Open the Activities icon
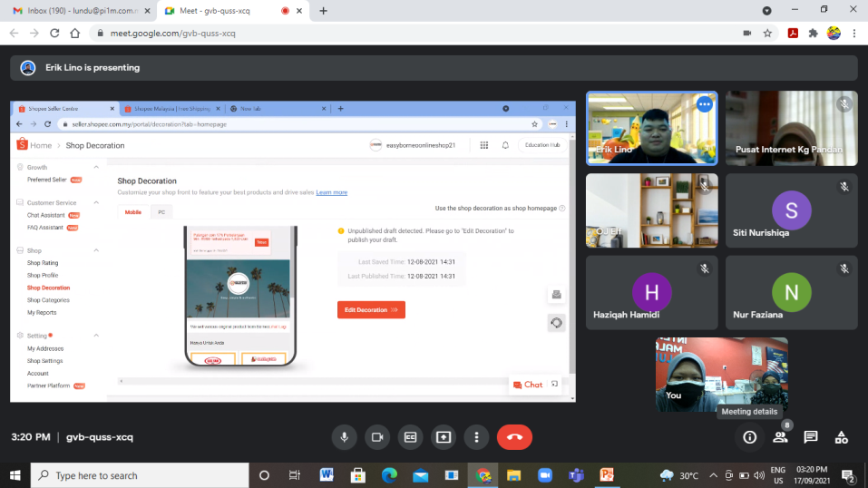Image resolution: width=868 pixels, height=488 pixels. point(841,437)
